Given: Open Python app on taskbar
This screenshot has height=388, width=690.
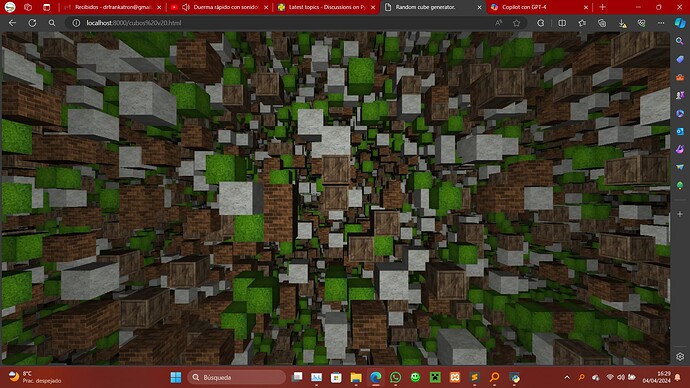Looking at the screenshot, I should (514, 377).
